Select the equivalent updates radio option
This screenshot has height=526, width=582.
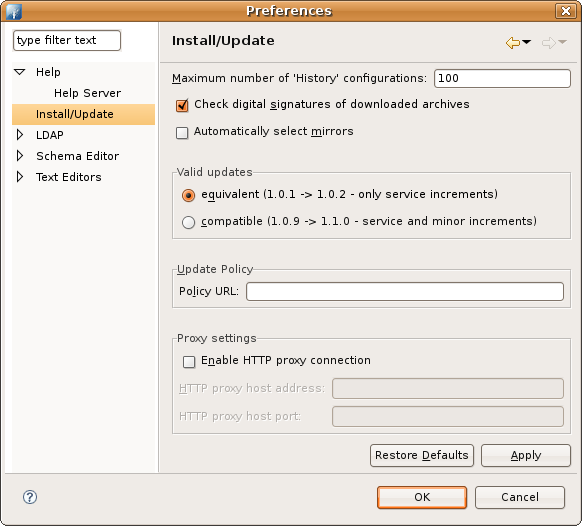point(189,195)
